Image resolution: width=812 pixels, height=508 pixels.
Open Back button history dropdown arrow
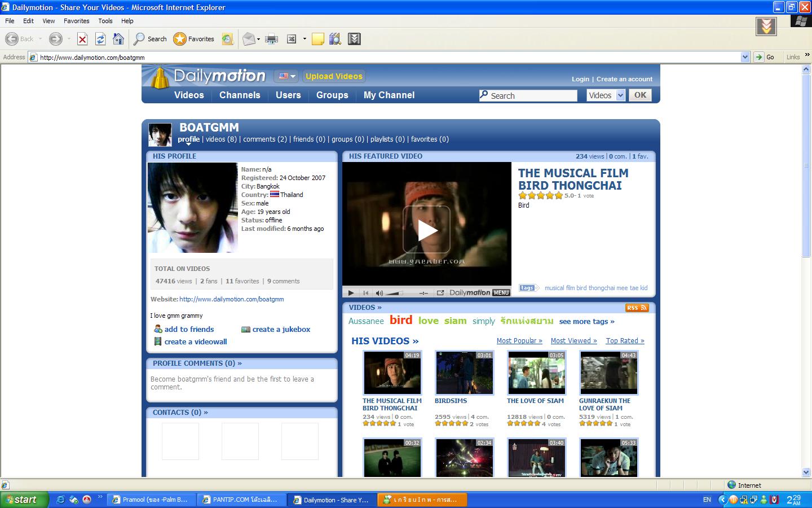coord(41,39)
